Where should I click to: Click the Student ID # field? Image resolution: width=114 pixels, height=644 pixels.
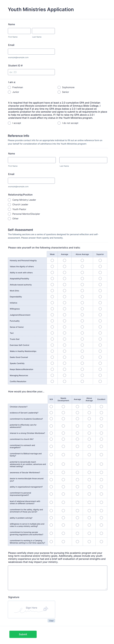(31, 72)
